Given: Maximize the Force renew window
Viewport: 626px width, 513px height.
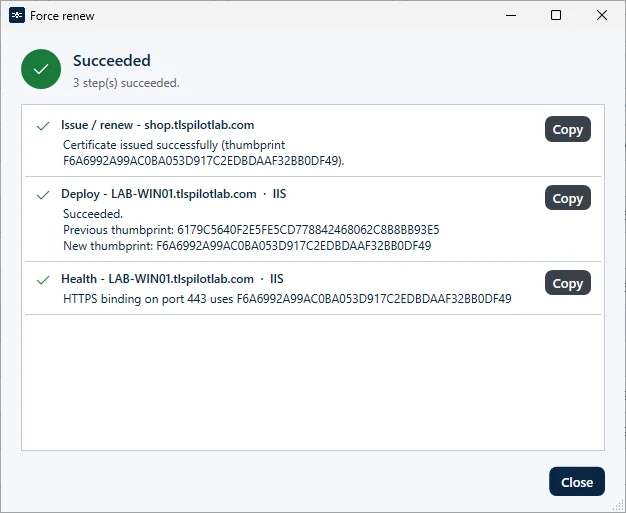Looking at the screenshot, I should click(x=556, y=16).
